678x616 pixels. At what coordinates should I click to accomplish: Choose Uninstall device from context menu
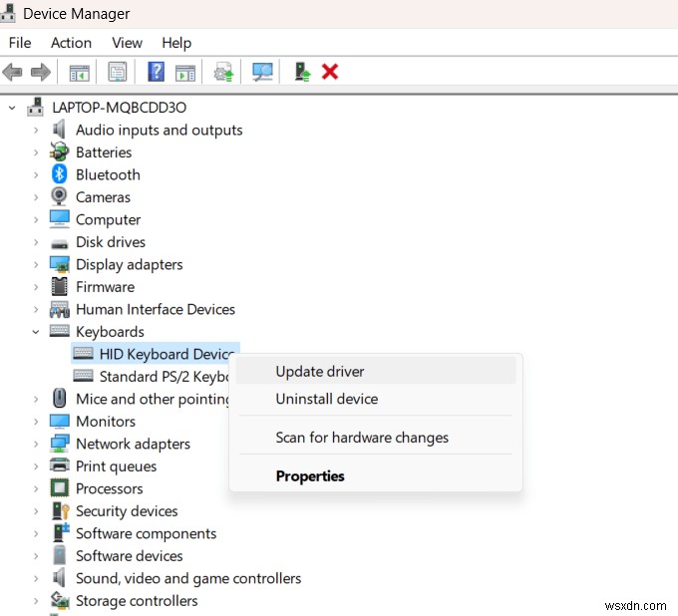pos(375,398)
